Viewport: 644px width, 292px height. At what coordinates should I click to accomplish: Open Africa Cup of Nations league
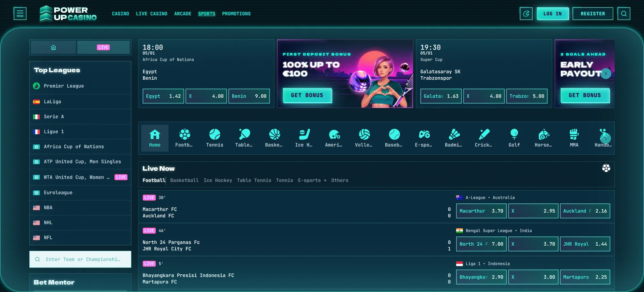80,147
